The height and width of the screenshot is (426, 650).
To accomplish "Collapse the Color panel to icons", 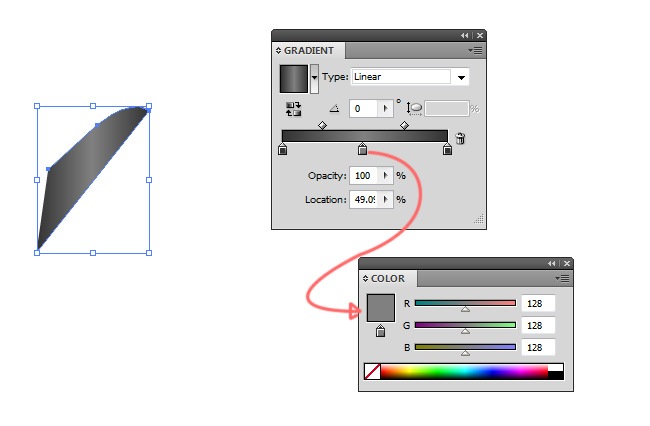I will (x=551, y=264).
